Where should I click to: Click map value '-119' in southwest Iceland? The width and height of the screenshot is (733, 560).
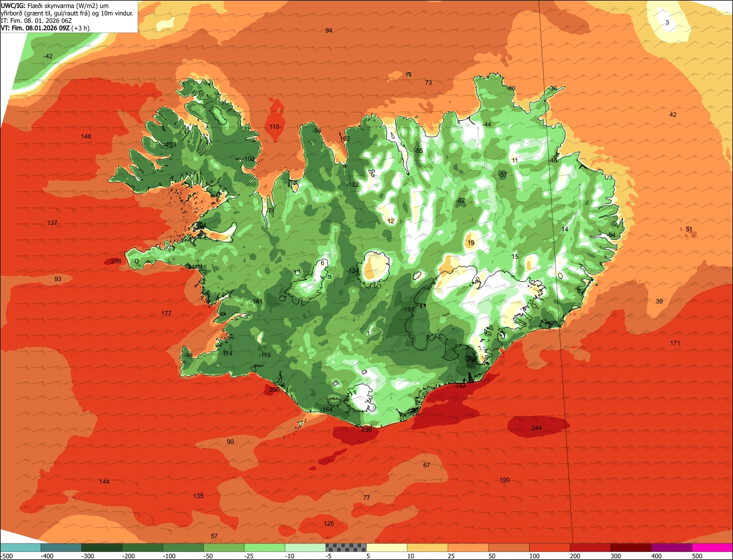pos(264,355)
